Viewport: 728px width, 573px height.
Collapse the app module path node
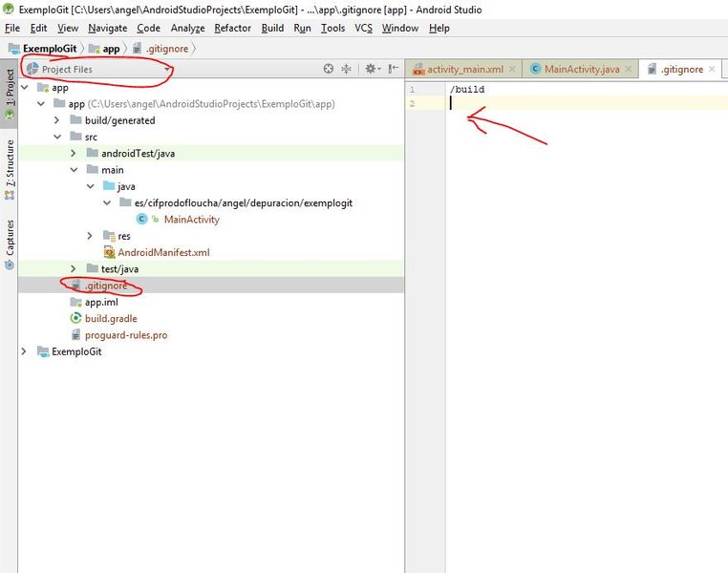(x=41, y=103)
